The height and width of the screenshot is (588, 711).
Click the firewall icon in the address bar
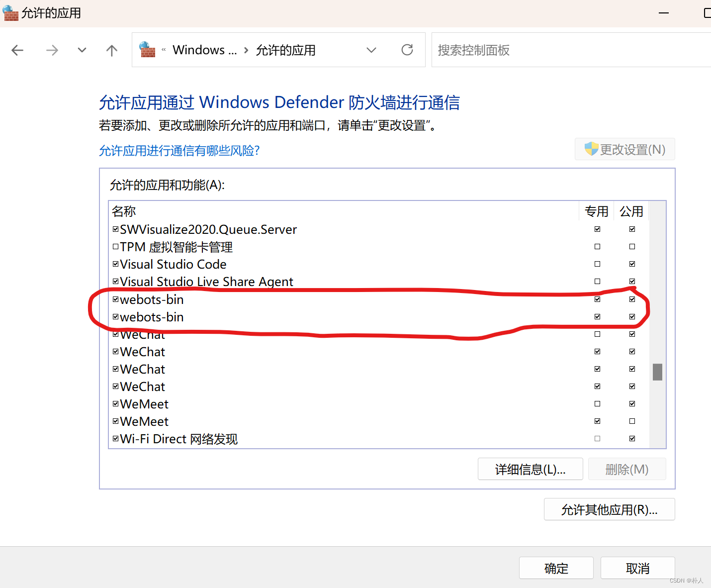tap(147, 50)
